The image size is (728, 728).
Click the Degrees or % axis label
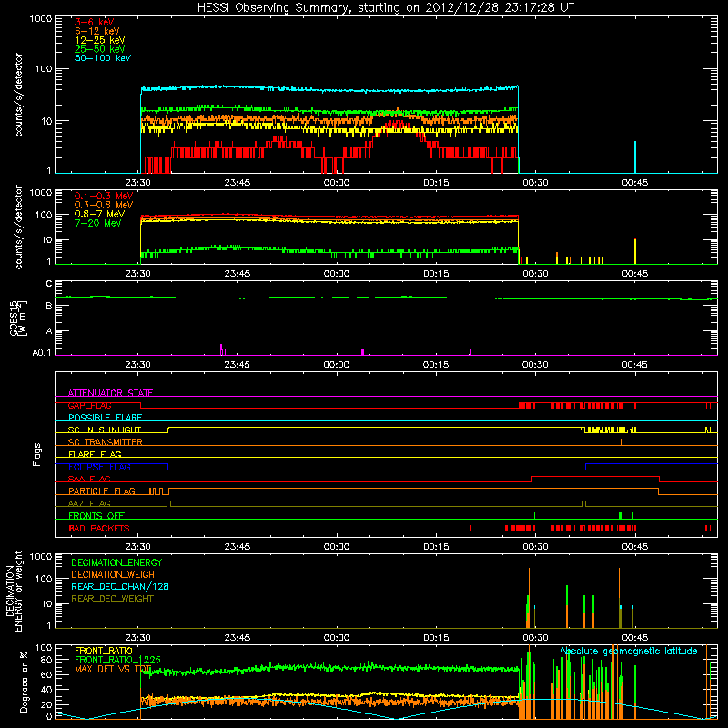point(24,682)
